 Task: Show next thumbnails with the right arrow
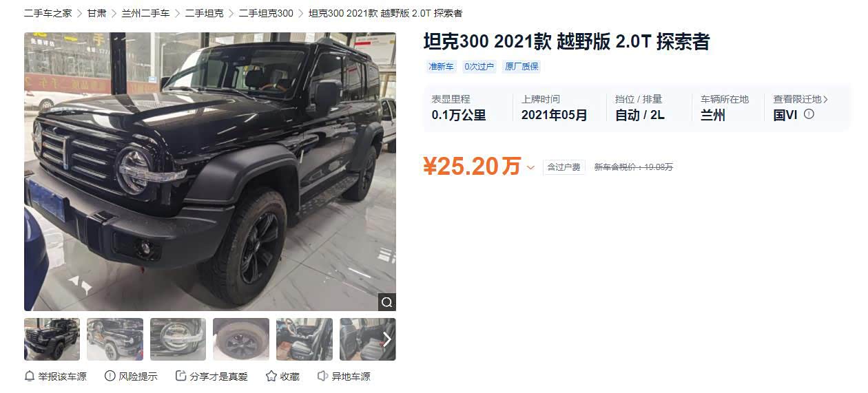[387, 339]
